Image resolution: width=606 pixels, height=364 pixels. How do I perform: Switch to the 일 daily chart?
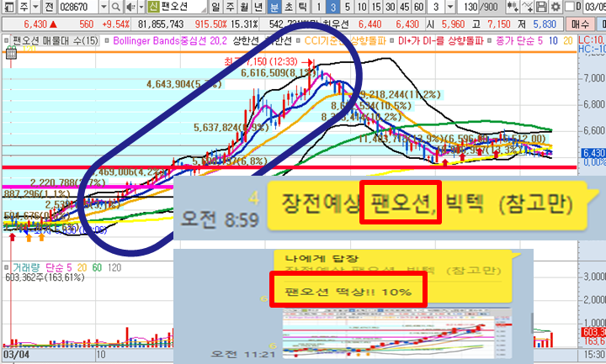coord(215,7)
